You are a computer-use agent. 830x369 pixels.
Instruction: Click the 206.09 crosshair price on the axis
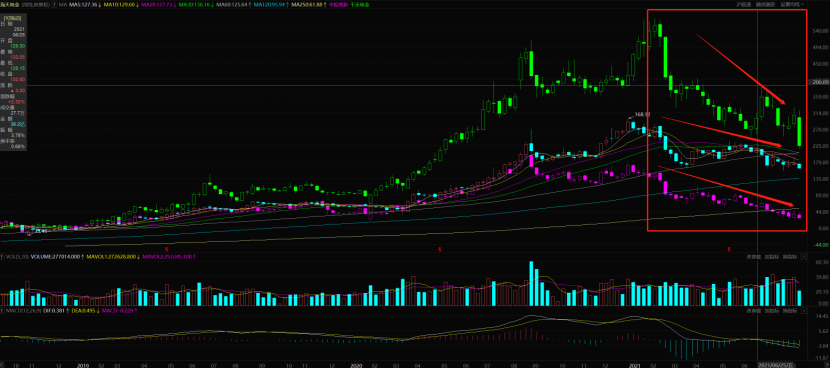point(819,83)
